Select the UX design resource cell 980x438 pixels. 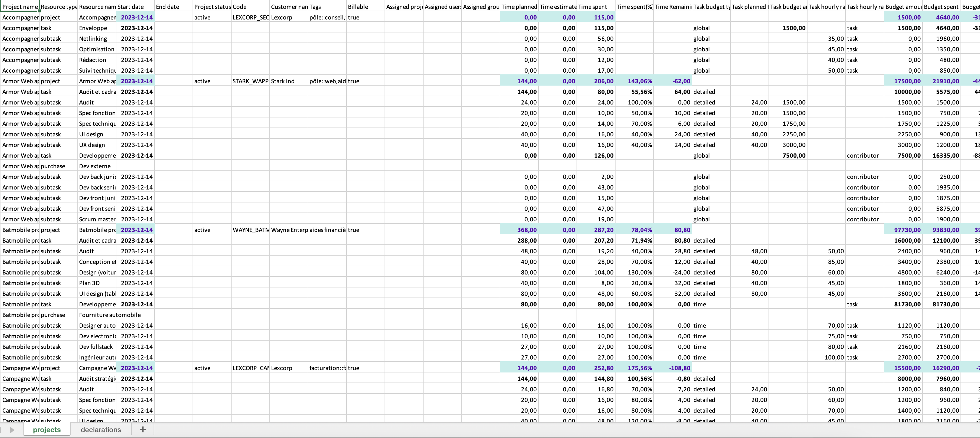97,145
